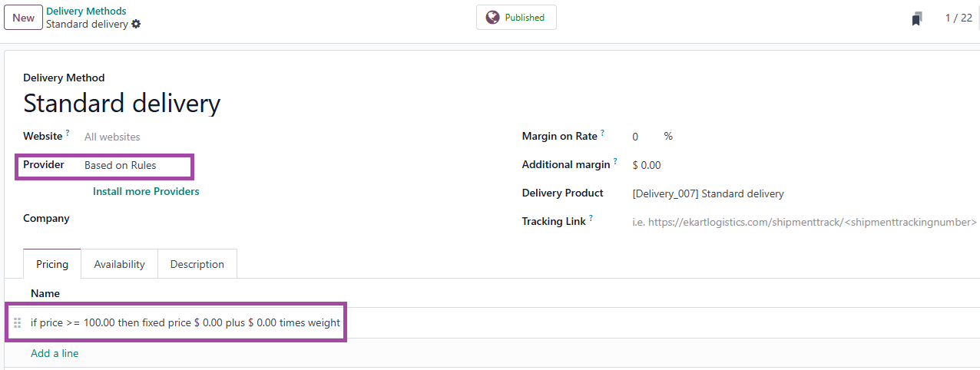The height and width of the screenshot is (370, 980).
Task: Click the globe icon in Published button
Action: click(x=492, y=18)
